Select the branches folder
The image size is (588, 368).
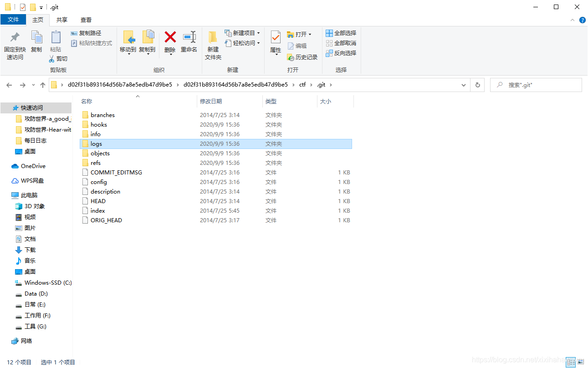pyautogui.click(x=216, y=115)
